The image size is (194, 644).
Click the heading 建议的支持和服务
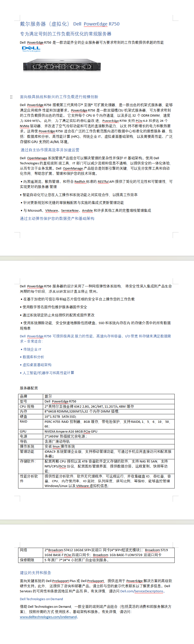pyautogui.click(x=36, y=573)
